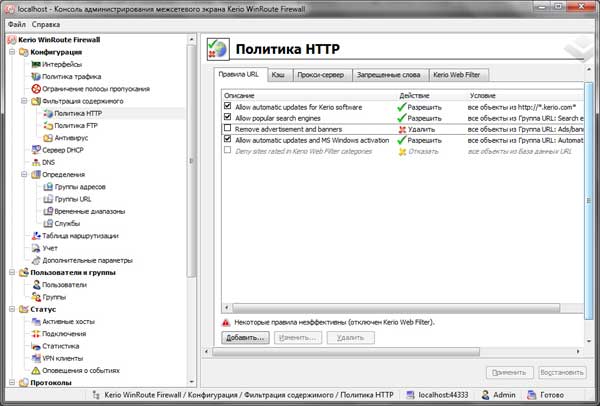Click the Оповещения о событиях warning icon
The width and height of the screenshot is (600, 406).
(x=36, y=370)
